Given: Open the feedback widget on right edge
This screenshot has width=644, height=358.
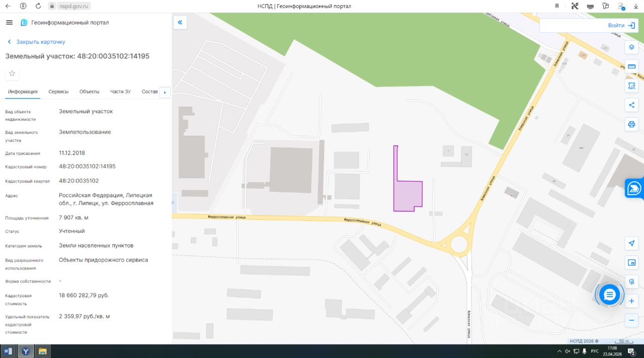Looking at the screenshot, I should [x=634, y=189].
